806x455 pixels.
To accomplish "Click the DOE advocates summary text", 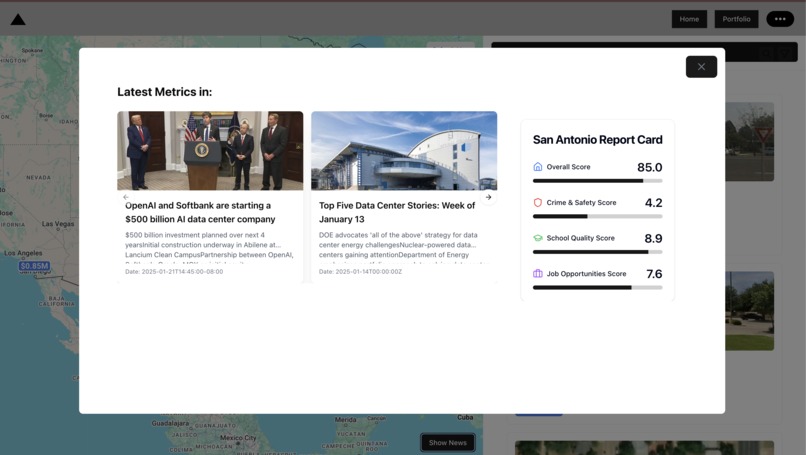I will tap(403, 249).
